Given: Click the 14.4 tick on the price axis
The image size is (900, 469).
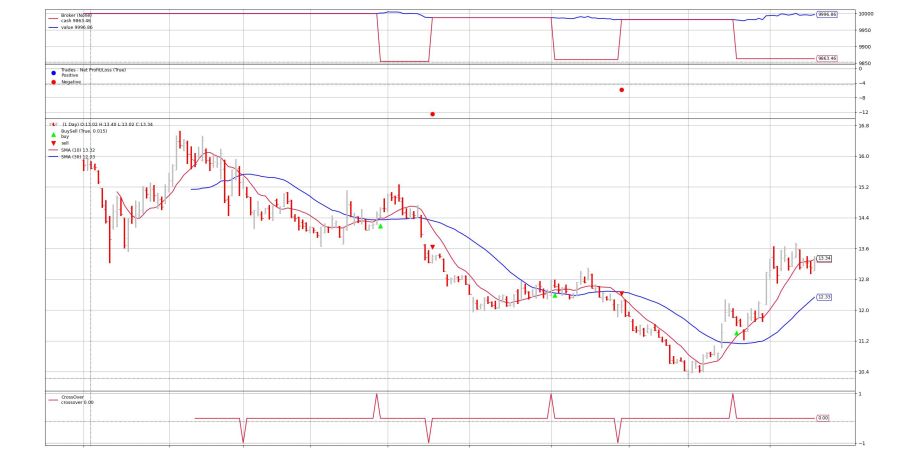Looking at the screenshot, I should [864, 218].
